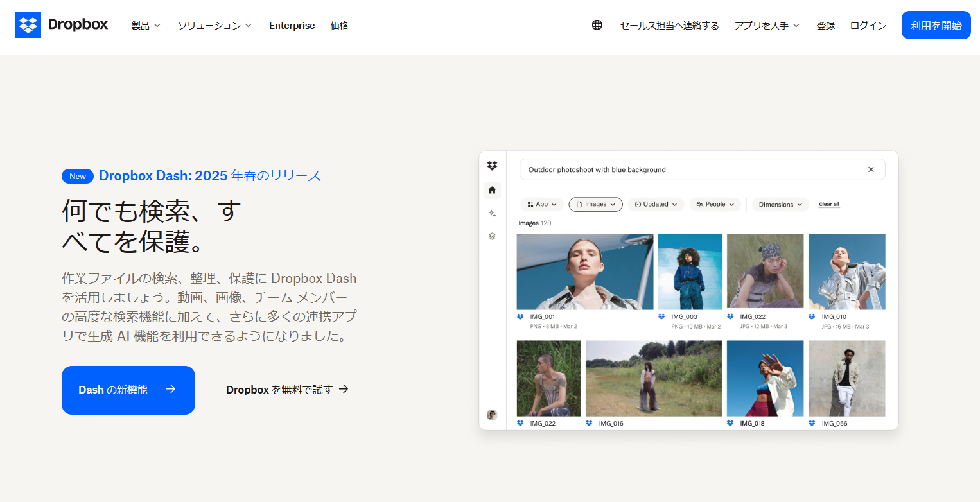This screenshot has height=502, width=980.
Task: Click the Dropbox icon atop the Dash sidebar
Action: click(492, 166)
